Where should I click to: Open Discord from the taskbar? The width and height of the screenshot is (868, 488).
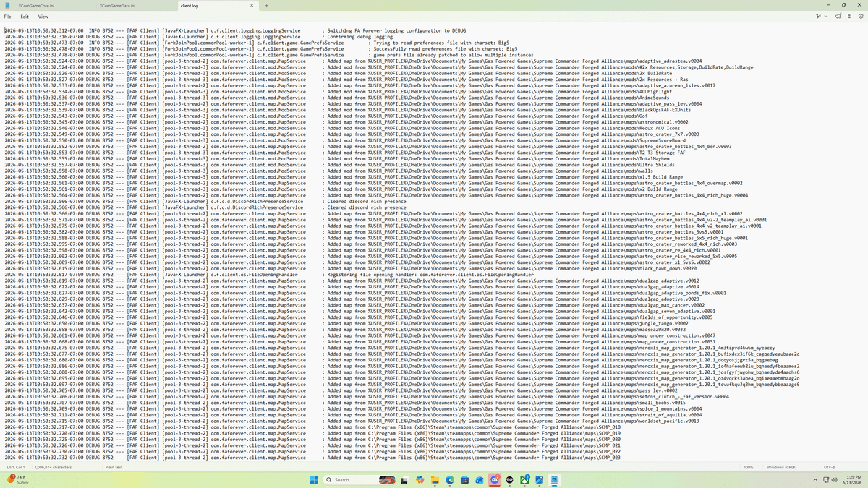(495, 479)
